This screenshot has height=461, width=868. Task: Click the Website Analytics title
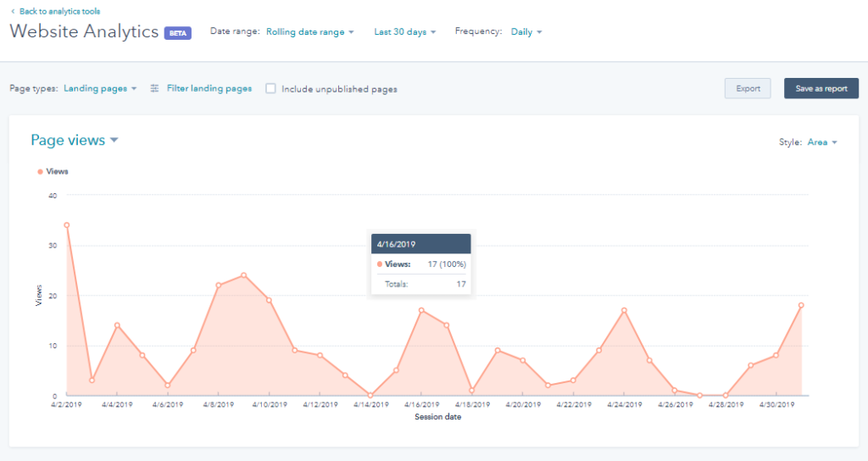(x=84, y=31)
